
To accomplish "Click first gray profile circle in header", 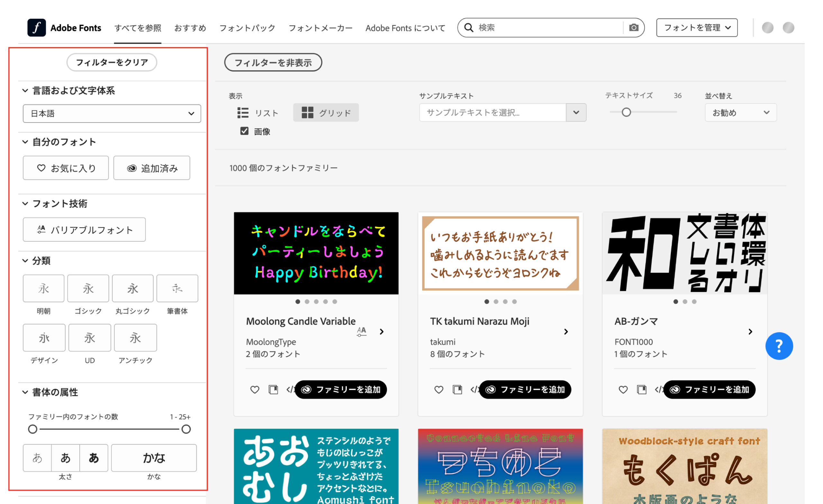I will coord(768,28).
